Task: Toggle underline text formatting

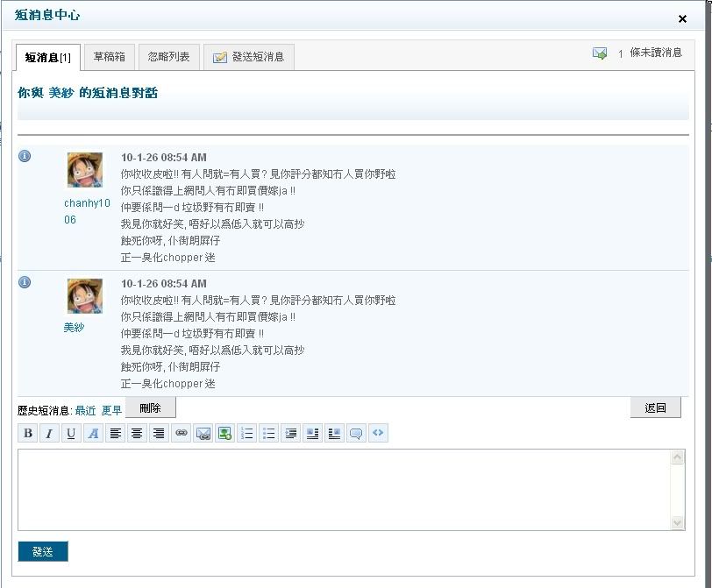Action: pos(71,433)
